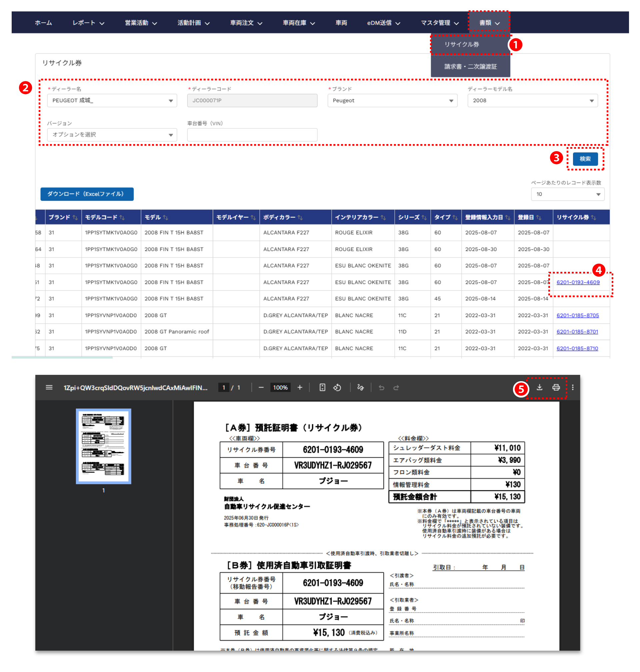The image size is (640, 672).
Task: Open the PDF sidebar hamburger menu
Action: [49, 388]
